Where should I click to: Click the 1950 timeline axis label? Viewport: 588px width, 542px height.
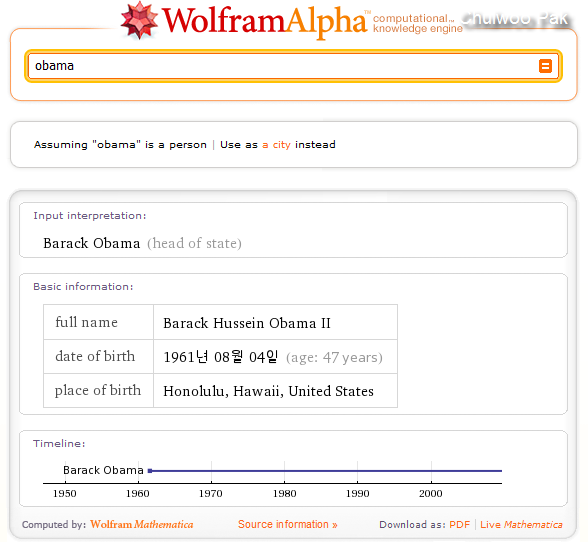[x=64, y=493]
